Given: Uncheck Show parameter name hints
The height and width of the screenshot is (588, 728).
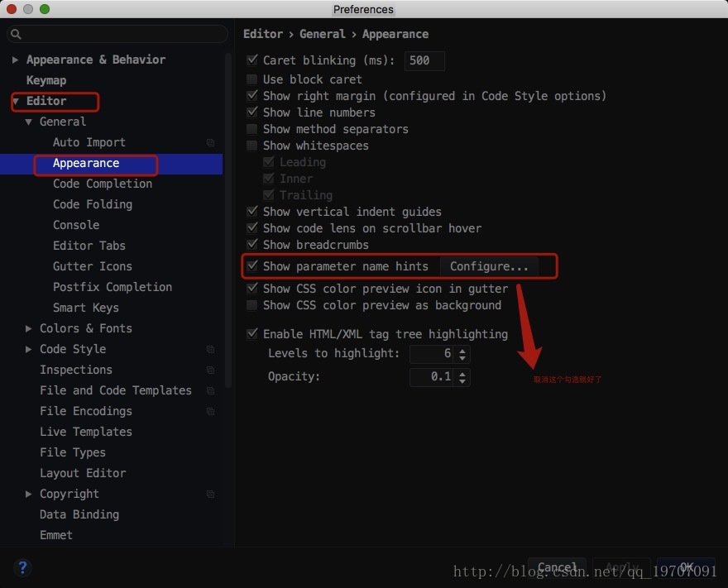Looking at the screenshot, I should [252, 266].
